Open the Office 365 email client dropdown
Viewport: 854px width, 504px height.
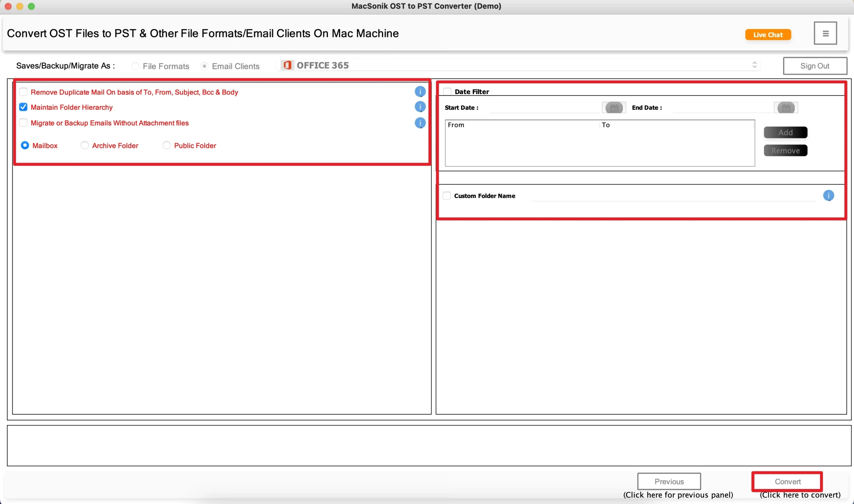tap(518, 65)
